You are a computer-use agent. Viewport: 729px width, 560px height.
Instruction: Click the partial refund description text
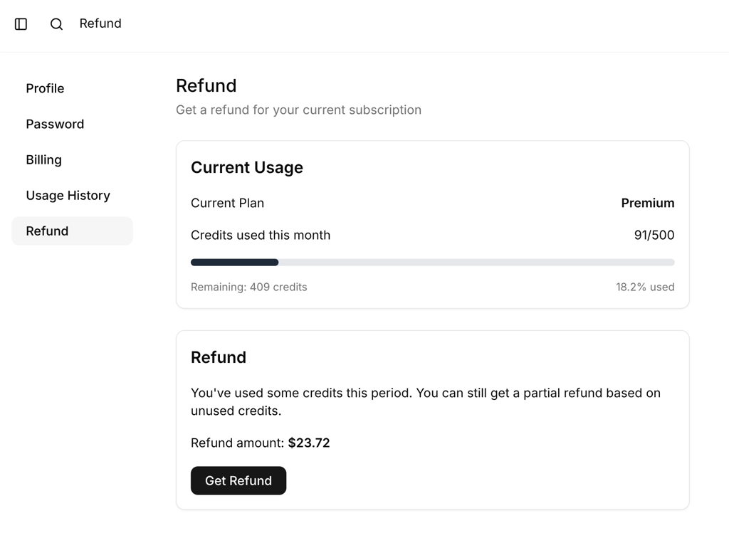(x=425, y=401)
